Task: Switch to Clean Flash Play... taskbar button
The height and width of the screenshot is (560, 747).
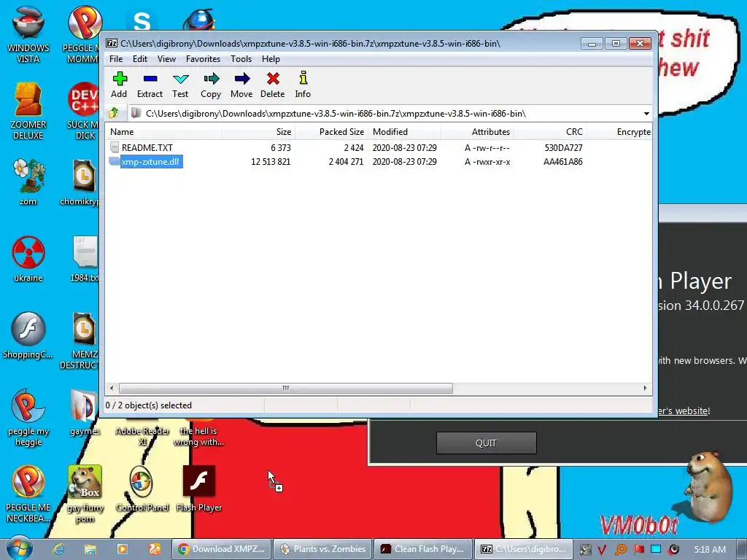Action: pyautogui.click(x=424, y=549)
